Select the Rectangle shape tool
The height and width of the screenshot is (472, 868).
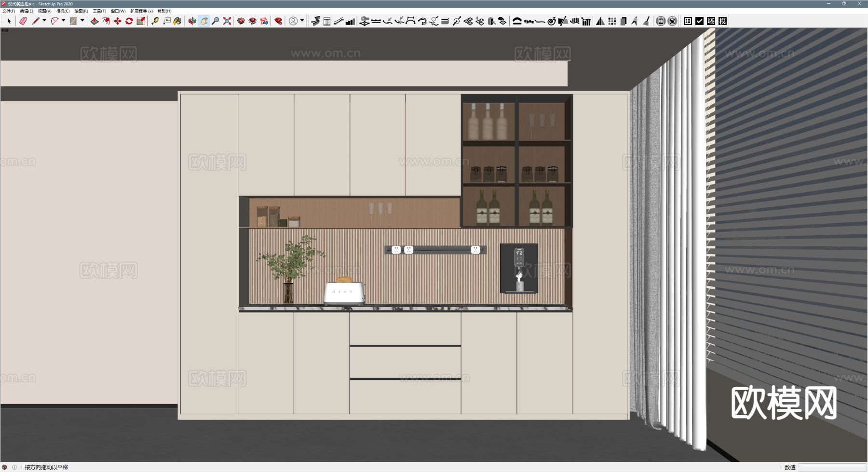(x=73, y=21)
